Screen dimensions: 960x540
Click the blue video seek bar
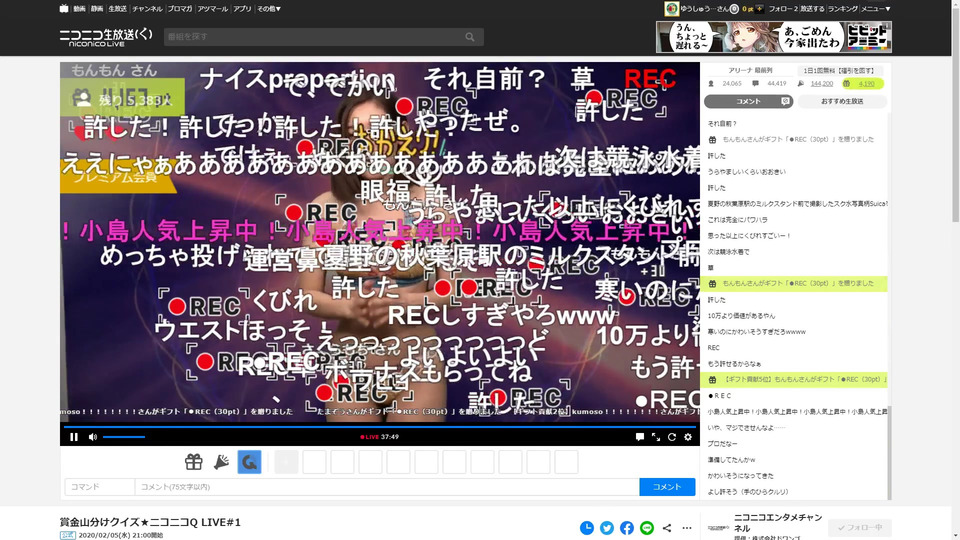[380, 426]
